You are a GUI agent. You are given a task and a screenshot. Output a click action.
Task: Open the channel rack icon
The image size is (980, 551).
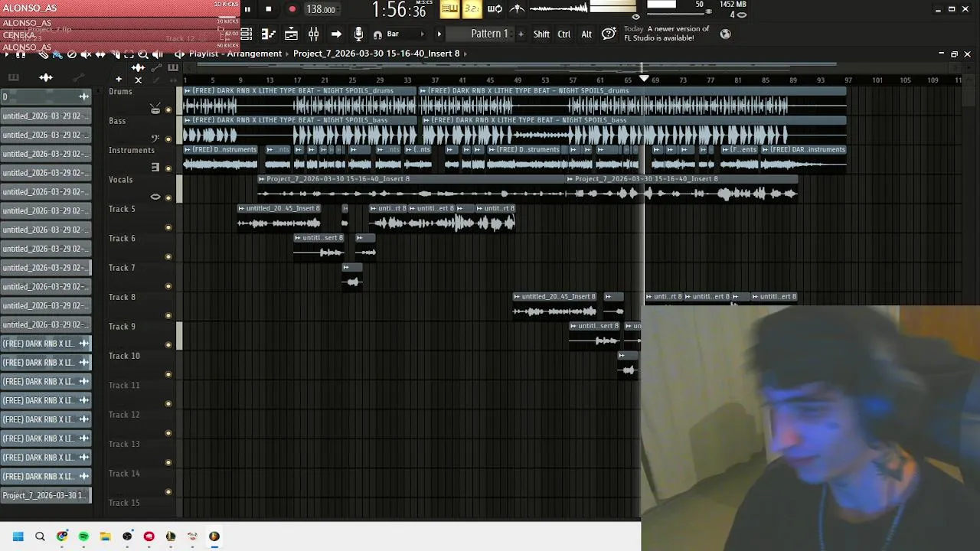click(291, 34)
